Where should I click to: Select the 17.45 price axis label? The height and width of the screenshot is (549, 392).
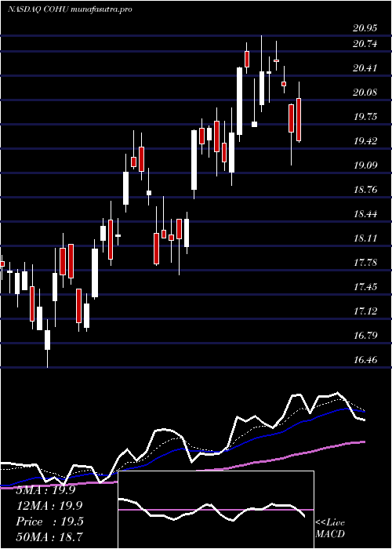[x=365, y=287]
